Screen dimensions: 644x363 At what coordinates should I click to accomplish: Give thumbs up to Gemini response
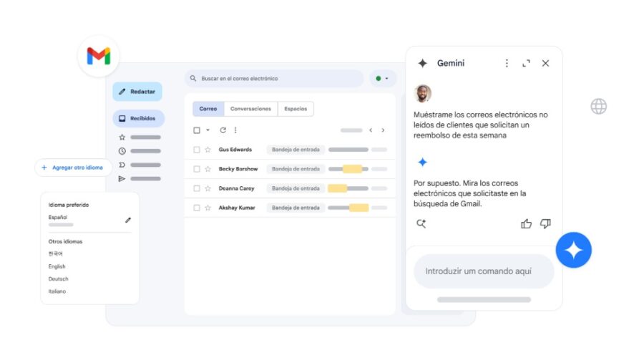point(526,223)
